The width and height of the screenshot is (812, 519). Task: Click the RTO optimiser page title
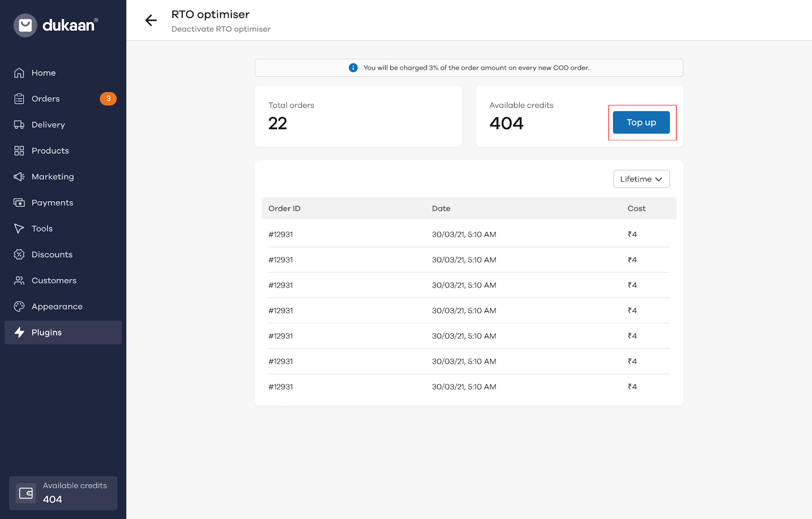211,14
